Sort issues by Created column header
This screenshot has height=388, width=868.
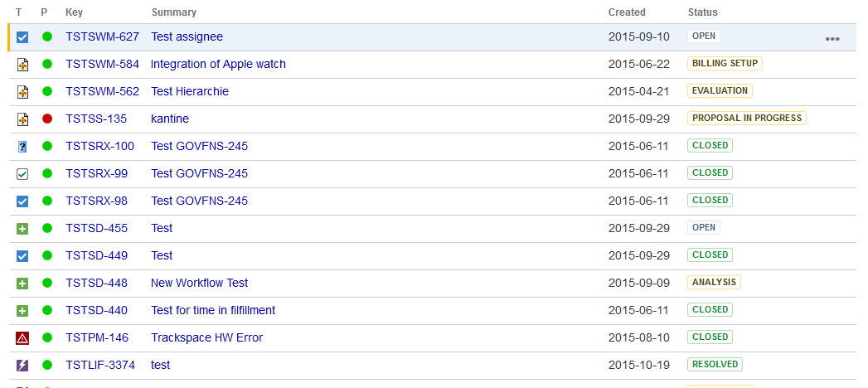click(x=626, y=12)
